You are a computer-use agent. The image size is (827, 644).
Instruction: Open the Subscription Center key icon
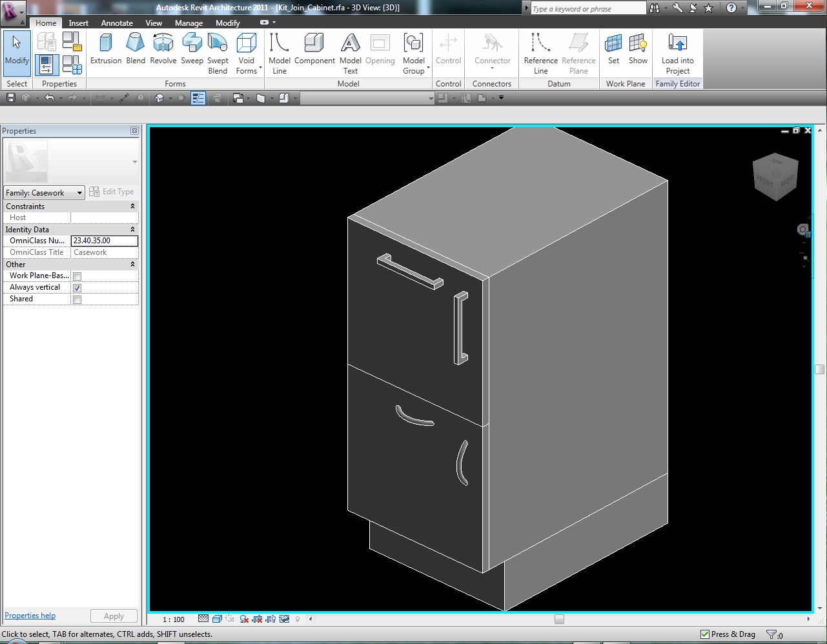pos(677,8)
